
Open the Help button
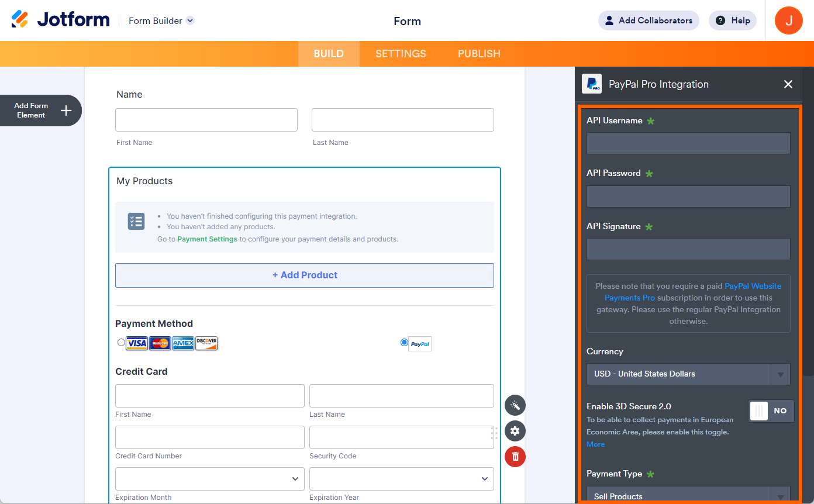tap(733, 20)
